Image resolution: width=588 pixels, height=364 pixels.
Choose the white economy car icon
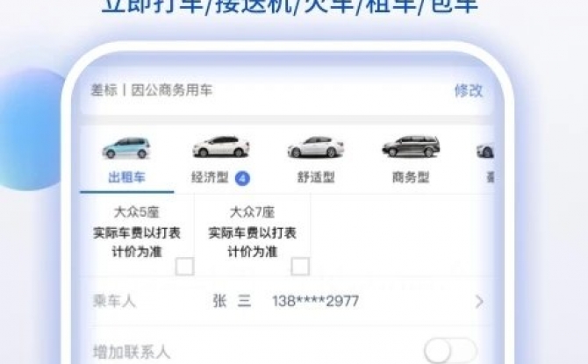221,146
